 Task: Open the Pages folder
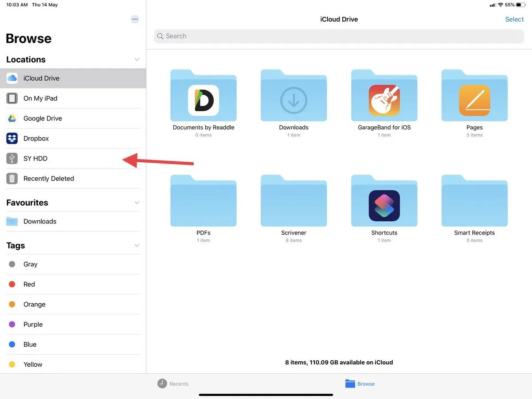[x=474, y=95]
